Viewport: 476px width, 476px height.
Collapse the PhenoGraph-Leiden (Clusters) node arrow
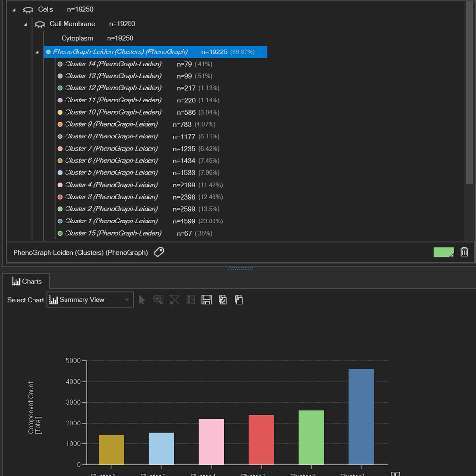tap(37, 52)
